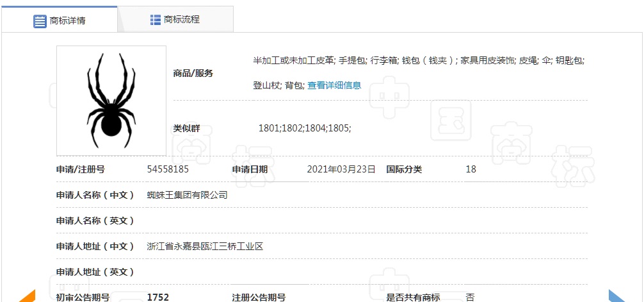Click the 申请人名称（英文） label
Viewport: 644px width, 302px height.
(x=95, y=221)
